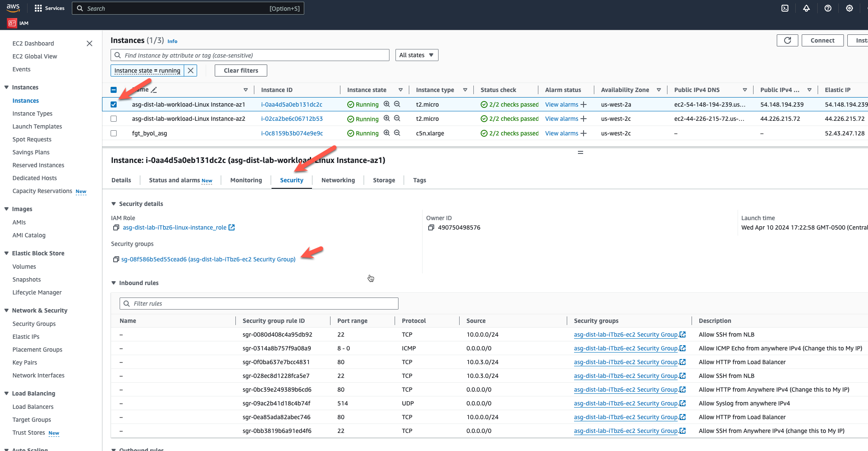Open the CloudShell icon in top bar

785,8
